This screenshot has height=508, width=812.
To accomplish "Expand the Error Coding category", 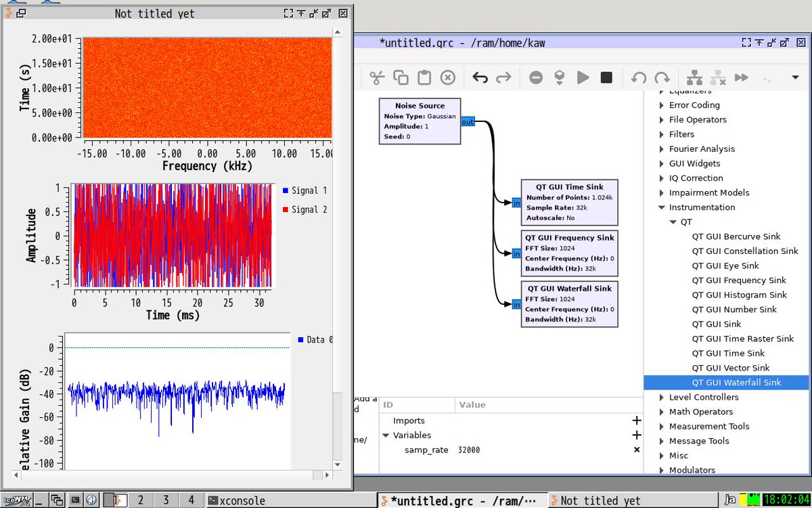I will [x=662, y=105].
